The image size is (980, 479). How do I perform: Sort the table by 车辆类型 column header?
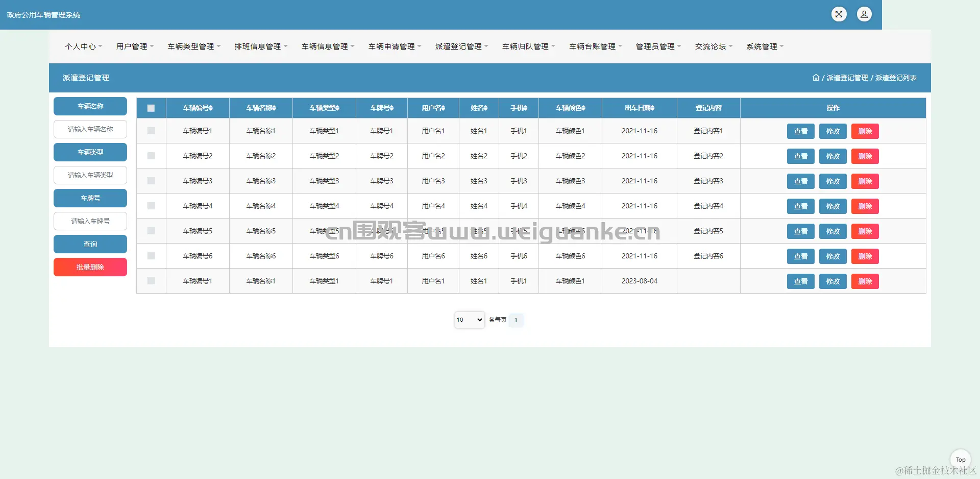(x=324, y=108)
